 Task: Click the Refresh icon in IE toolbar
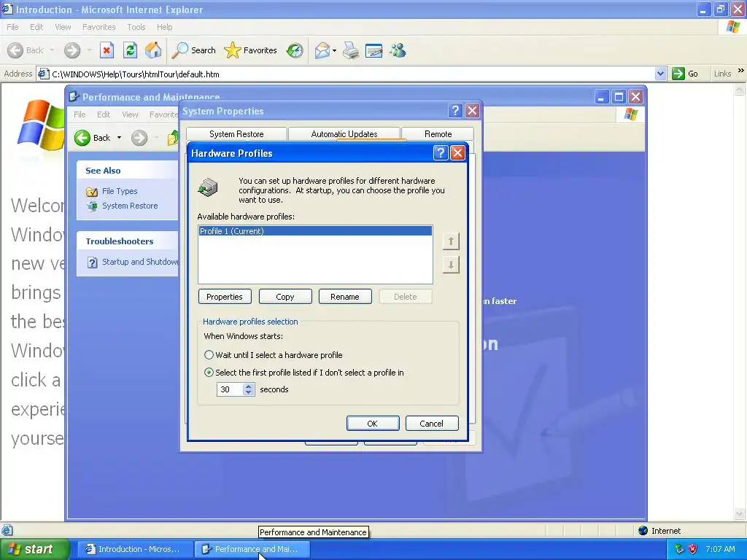pos(130,50)
